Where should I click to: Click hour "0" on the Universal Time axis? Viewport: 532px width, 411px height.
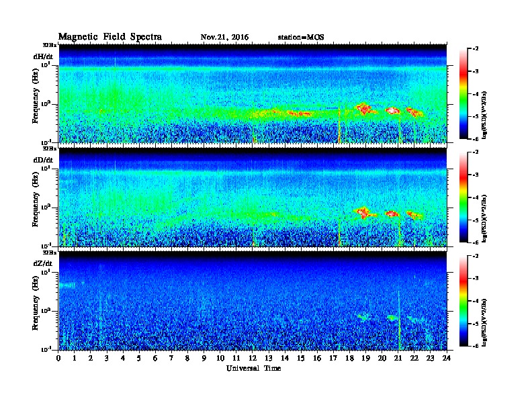tap(58, 358)
